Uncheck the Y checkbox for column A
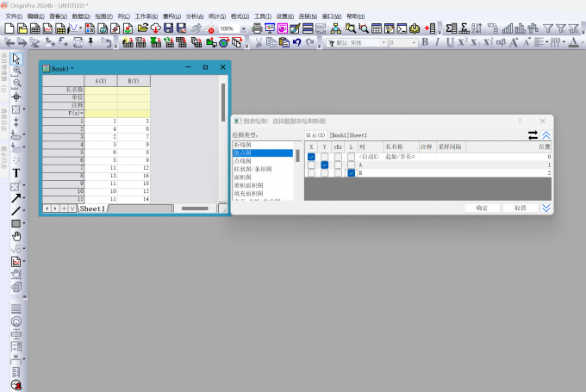 tap(324, 165)
